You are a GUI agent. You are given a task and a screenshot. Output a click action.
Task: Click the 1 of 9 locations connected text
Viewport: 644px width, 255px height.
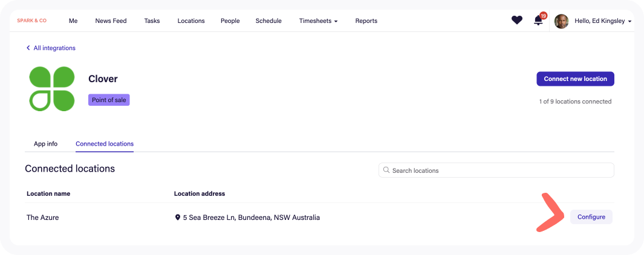[575, 102]
